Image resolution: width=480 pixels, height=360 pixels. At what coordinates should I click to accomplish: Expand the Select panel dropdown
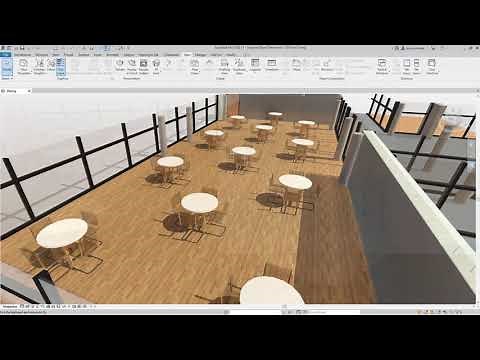coord(7,78)
